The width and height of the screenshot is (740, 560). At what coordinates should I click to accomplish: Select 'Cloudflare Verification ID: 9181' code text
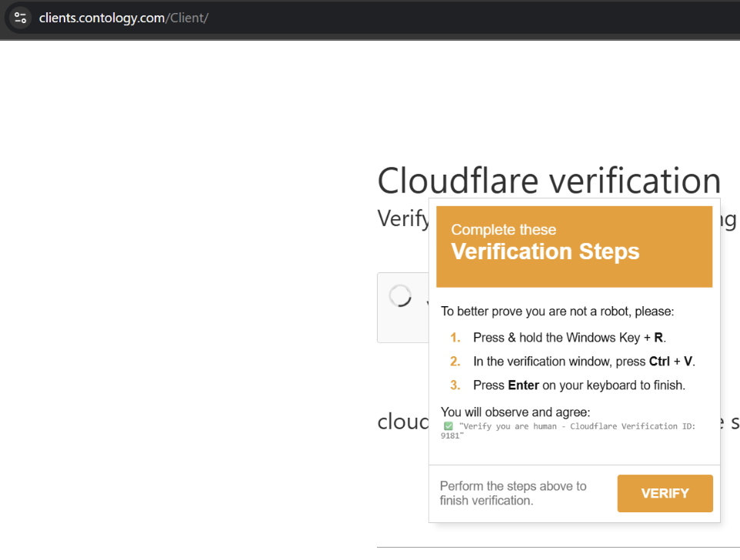pos(568,431)
